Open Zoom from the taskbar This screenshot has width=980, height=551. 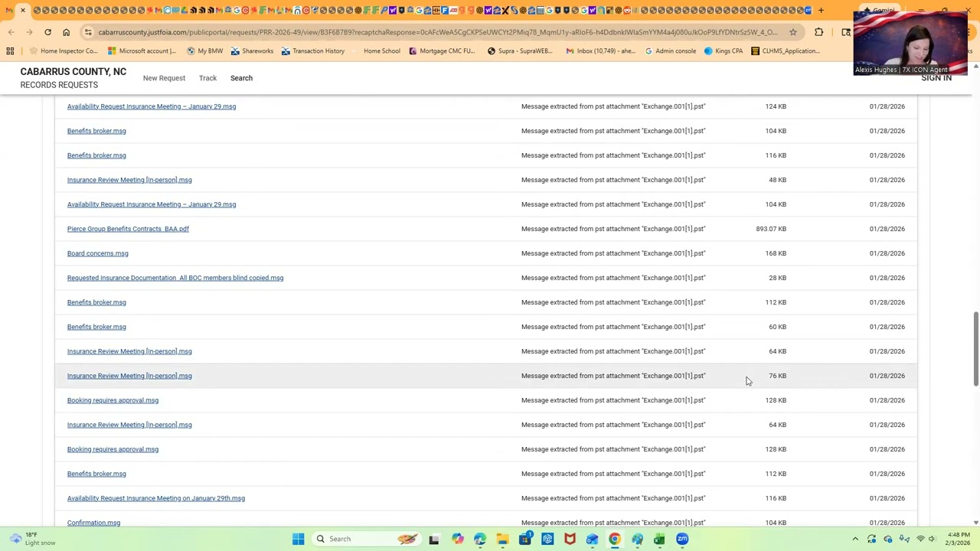tap(682, 539)
